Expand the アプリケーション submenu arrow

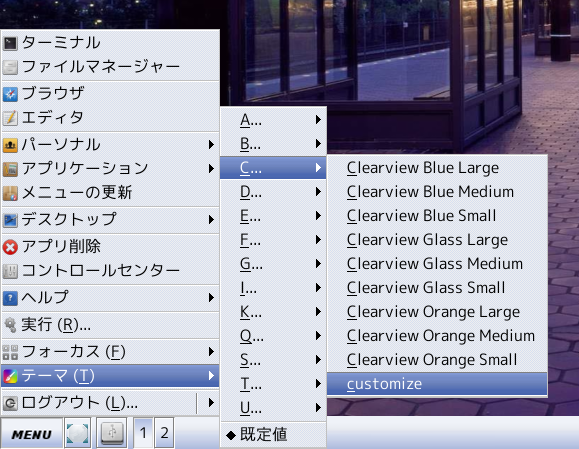click(211, 169)
